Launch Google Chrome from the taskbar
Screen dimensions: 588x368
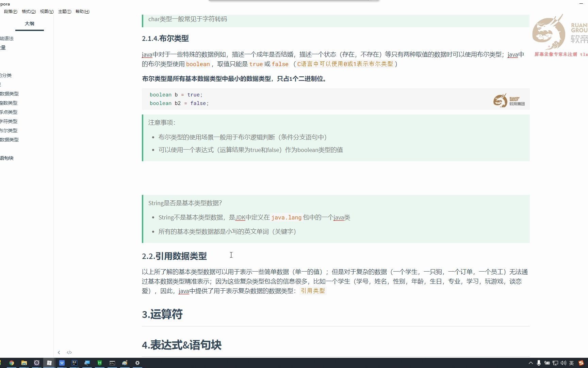click(12, 363)
